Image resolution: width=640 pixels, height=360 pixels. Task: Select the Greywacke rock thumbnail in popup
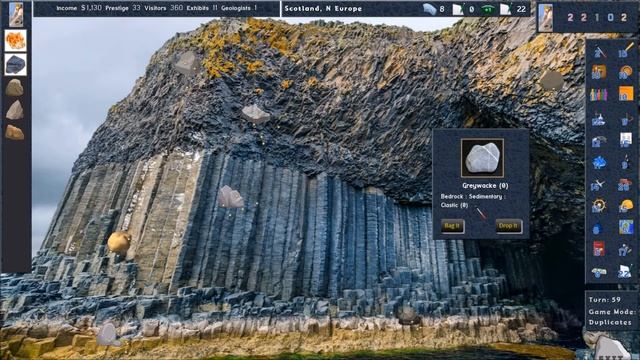[482, 158]
